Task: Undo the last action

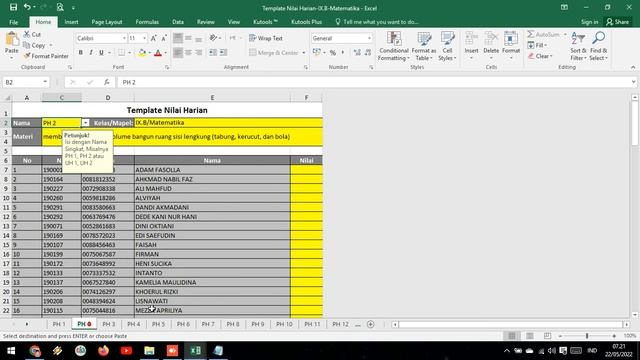Action: click(27, 7)
